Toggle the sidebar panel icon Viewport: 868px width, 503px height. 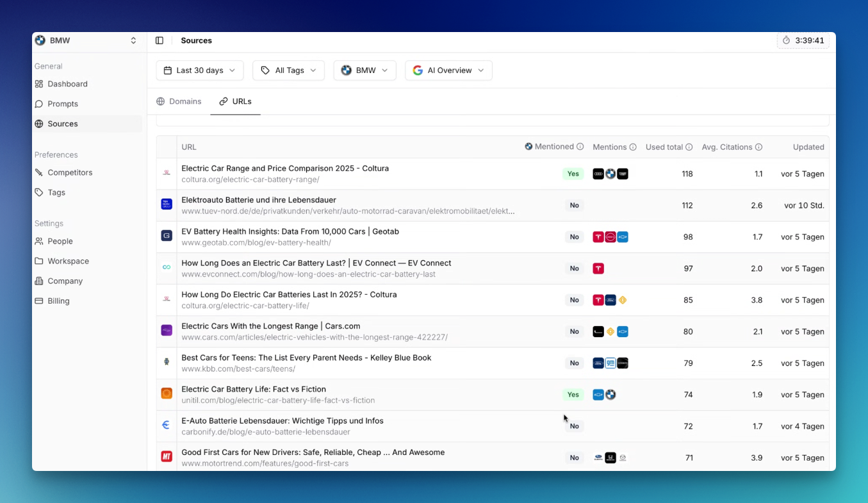tap(160, 40)
